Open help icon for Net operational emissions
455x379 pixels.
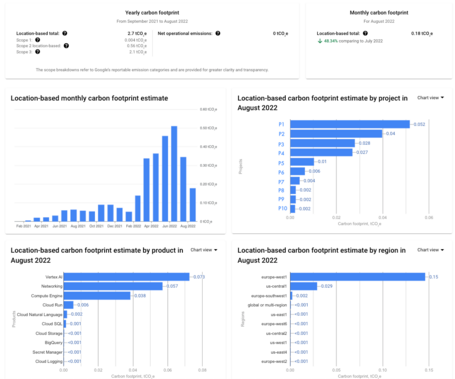218,33
